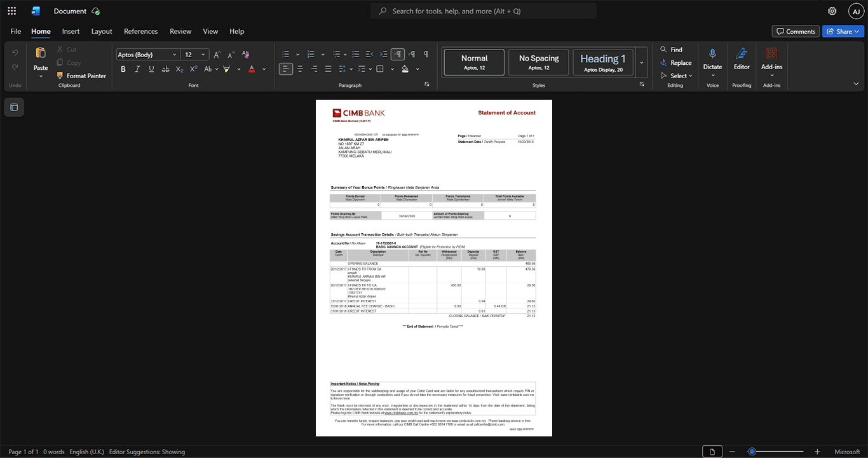868x458 pixels.
Task: Toggle left-to-right text direction
Action: tap(398, 55)
